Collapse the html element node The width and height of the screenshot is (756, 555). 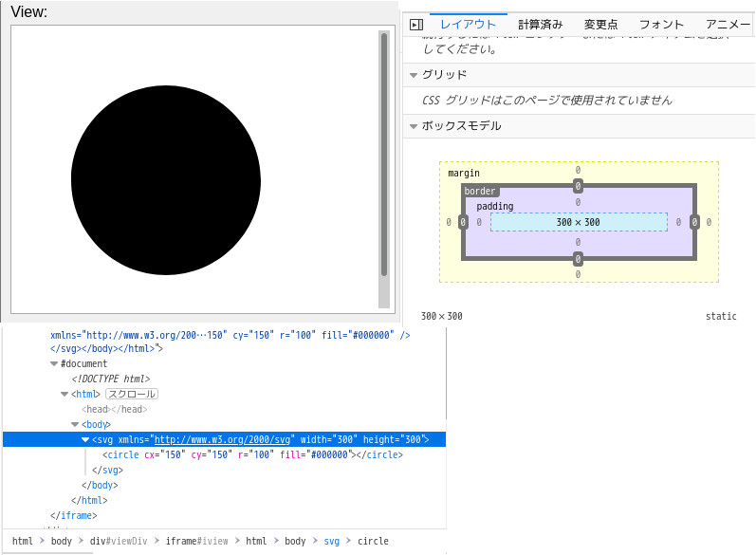[65, 395]
